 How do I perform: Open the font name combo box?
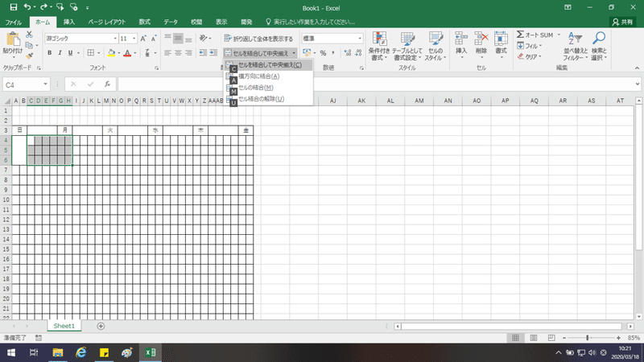81,39
